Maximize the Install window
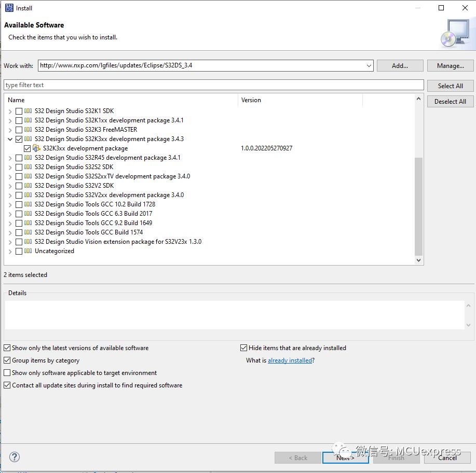The height and width of the screenshot is (473, 476). [x=441, y=8]
